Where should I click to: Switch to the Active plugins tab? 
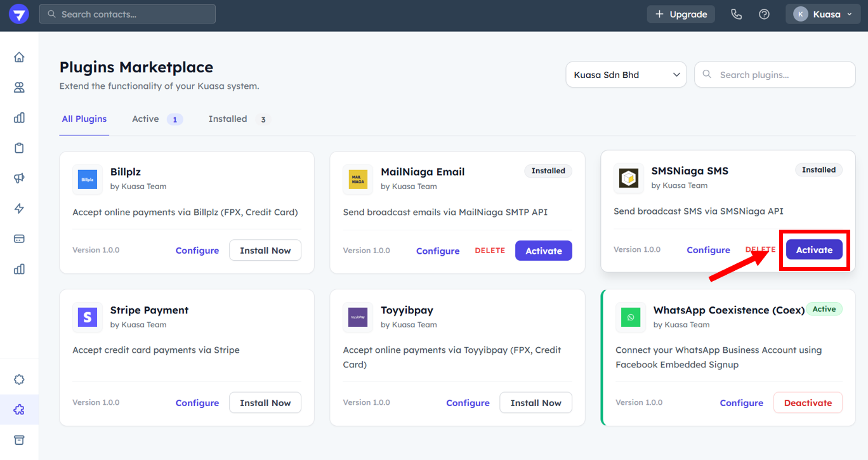click(156, 119)
